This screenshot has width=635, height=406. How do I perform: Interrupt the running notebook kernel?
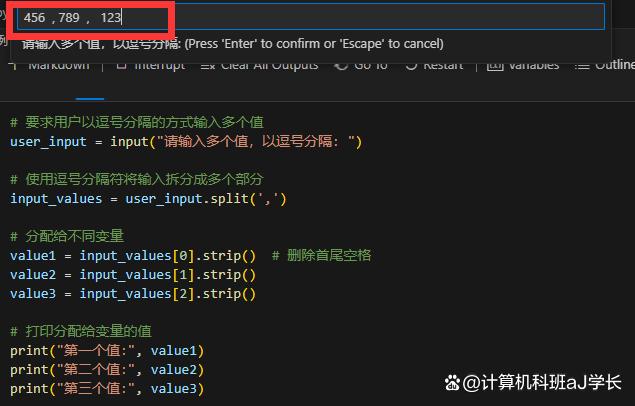[x=151, y=65]
